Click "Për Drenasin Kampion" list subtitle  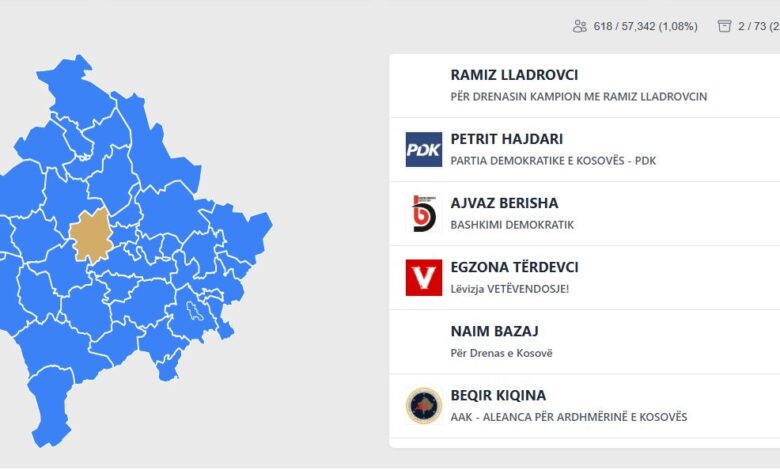[x=578, y=96]
